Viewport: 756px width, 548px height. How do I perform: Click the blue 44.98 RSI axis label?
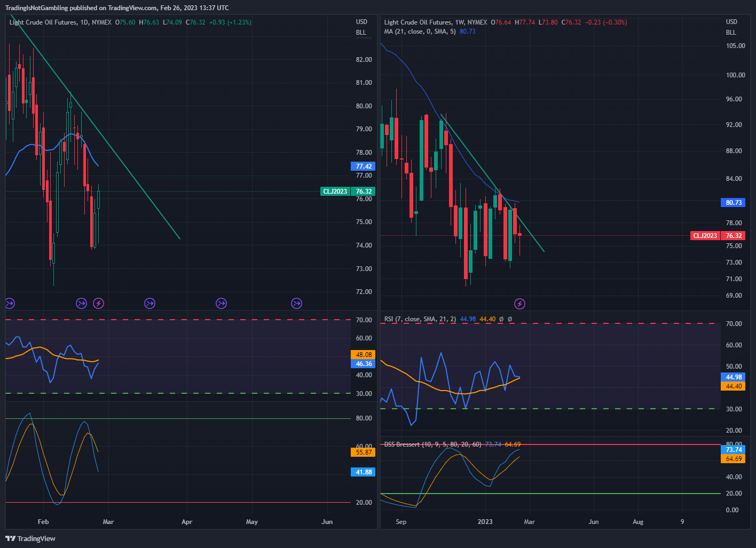point(734,377)
